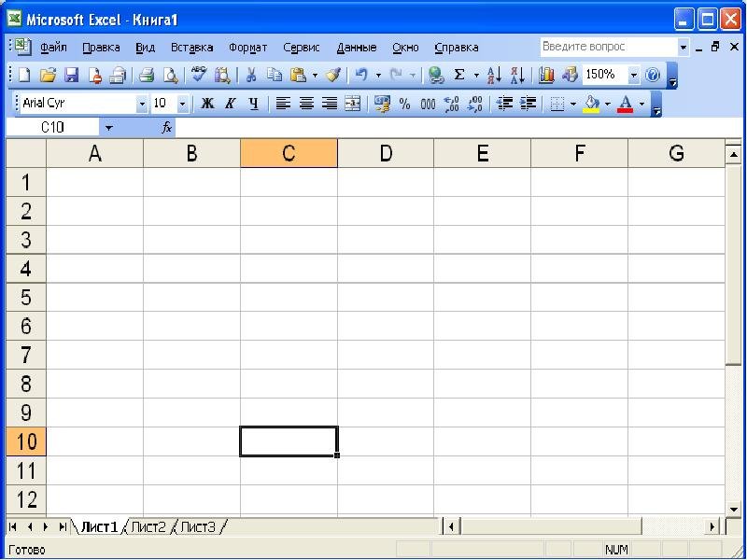Open the font size 10 dropdown
Image resolution: width=747 pixels, height=560 pixels.
[182, 104]
